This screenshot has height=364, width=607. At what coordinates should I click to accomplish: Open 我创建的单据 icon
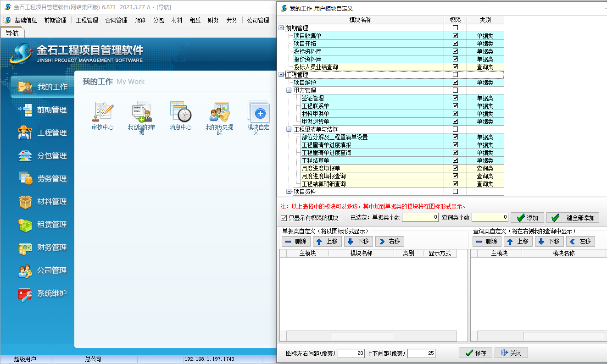tap(141, 112)
